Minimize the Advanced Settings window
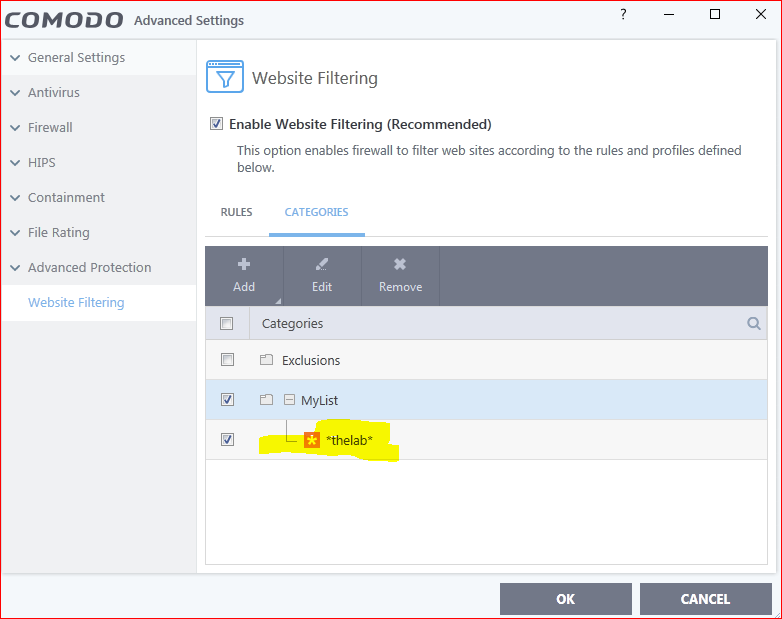 pos(669,14)
